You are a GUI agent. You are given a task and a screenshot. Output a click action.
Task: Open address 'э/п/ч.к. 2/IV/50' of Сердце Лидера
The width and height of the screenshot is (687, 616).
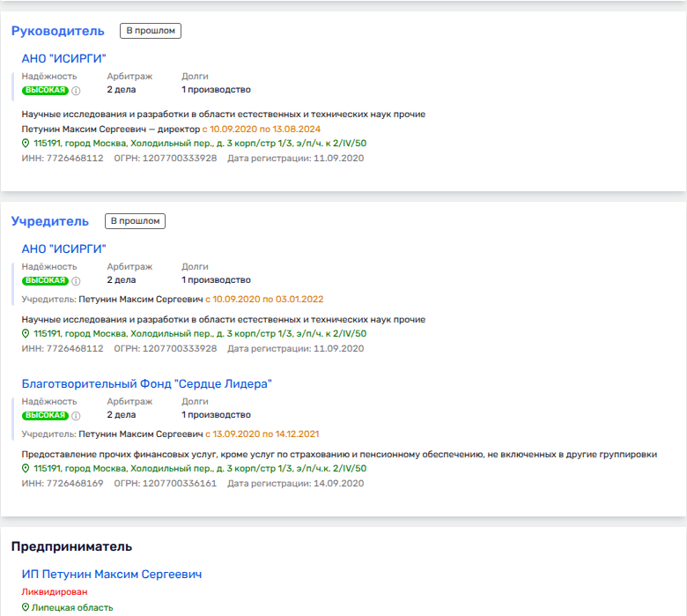pos(200,468)
